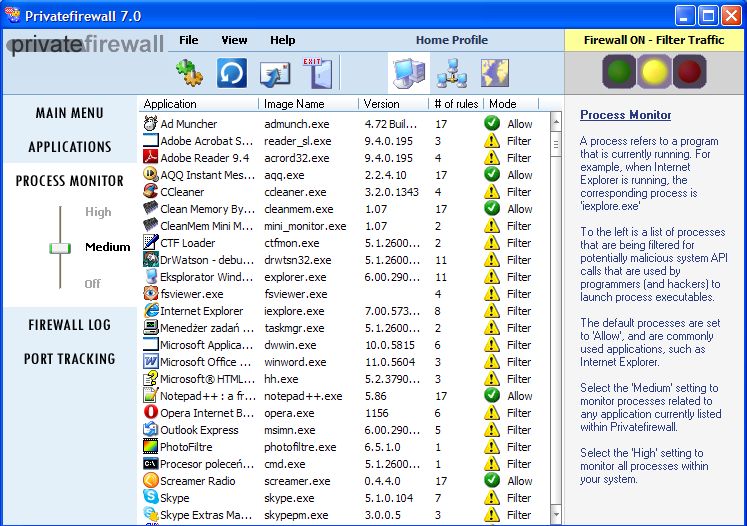Click the blue refresh arrow icon
Viewport: 747px width, 526px height.
click(232, 73)
